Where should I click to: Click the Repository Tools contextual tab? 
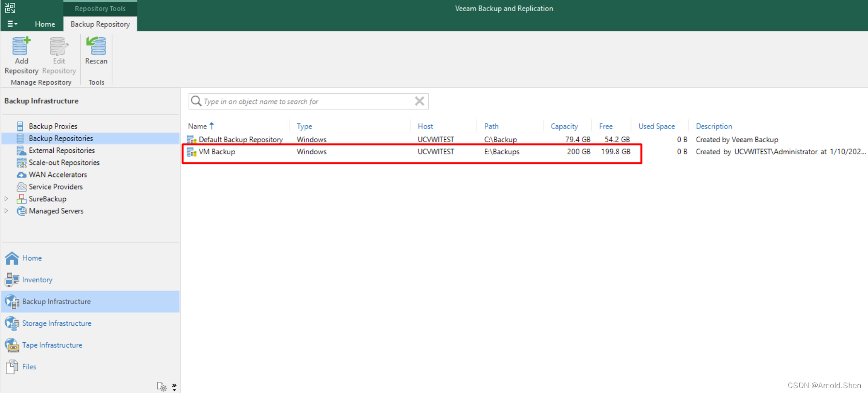click(x=100, y=8)
